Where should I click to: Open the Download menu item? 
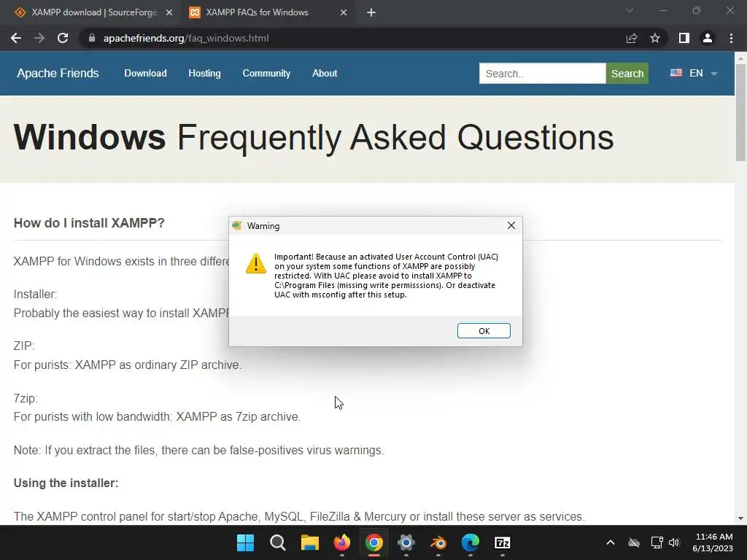click(145, 74)
